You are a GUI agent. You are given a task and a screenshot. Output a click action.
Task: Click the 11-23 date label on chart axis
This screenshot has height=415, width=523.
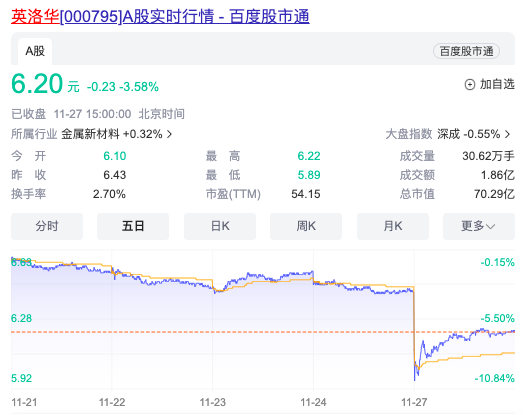point(213,402)
